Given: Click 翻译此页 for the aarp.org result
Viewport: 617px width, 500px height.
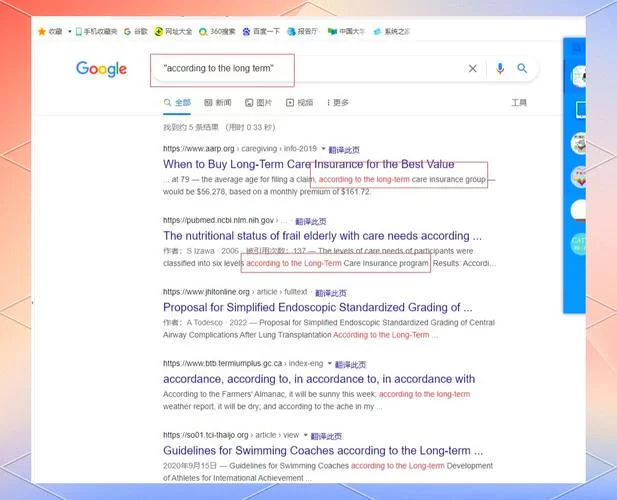Looking at the screenshot, I should point(344,149).
